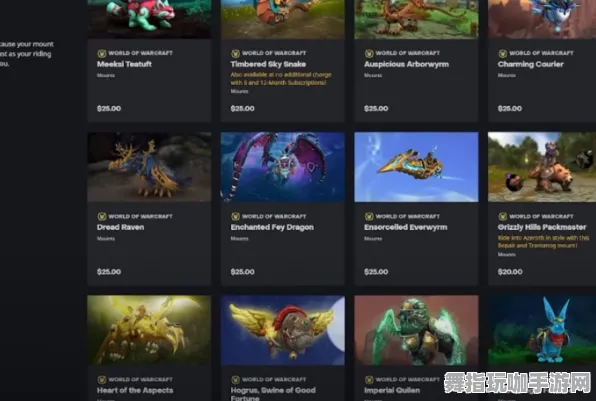Click the WoW icon above Grizzly Hills Packmaster
Viewport: 596px width, 401px height.
[502, 216]
